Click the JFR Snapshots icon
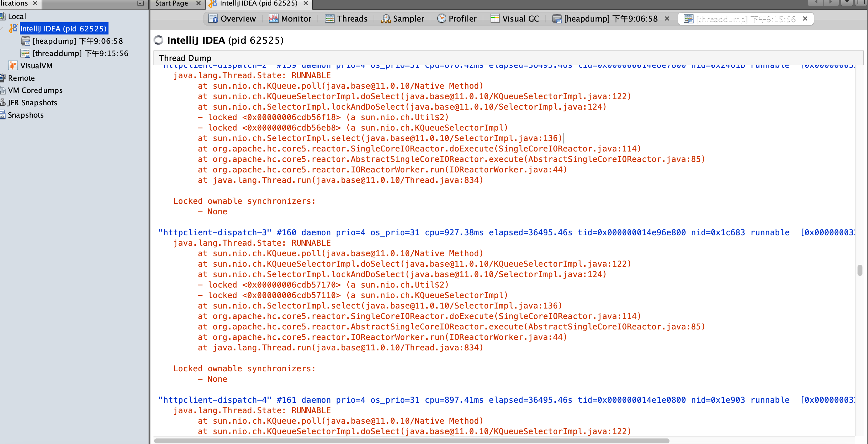This screenshot has width=868, height=444. [x=3, y=103]
